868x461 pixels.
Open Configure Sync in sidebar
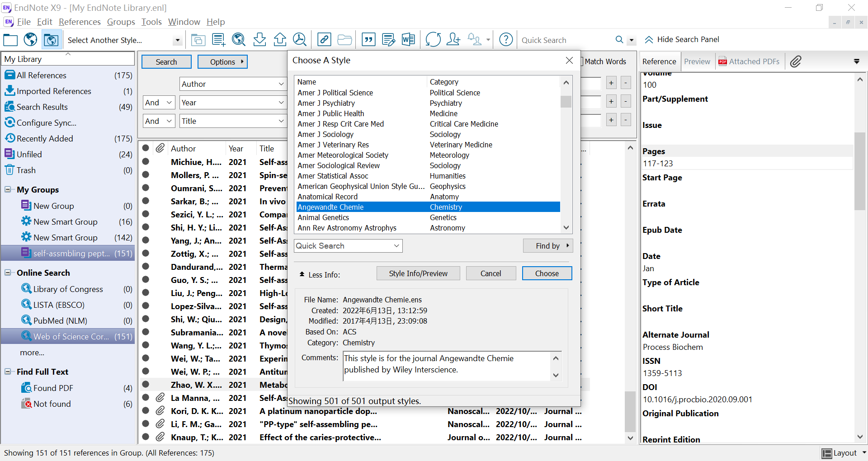pyautogui.click(x=46, y=122)
